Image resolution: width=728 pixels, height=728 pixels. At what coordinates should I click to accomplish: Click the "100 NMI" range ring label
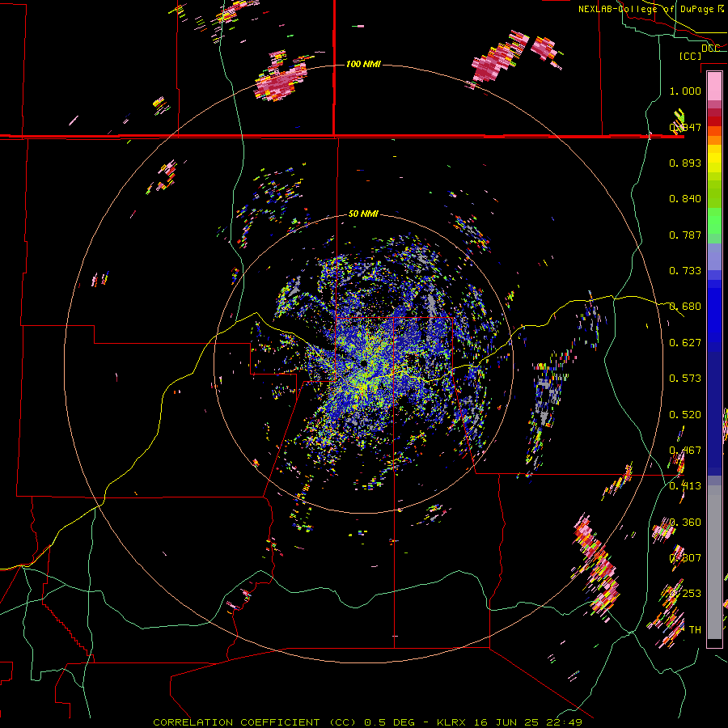[x=363, y=64]
